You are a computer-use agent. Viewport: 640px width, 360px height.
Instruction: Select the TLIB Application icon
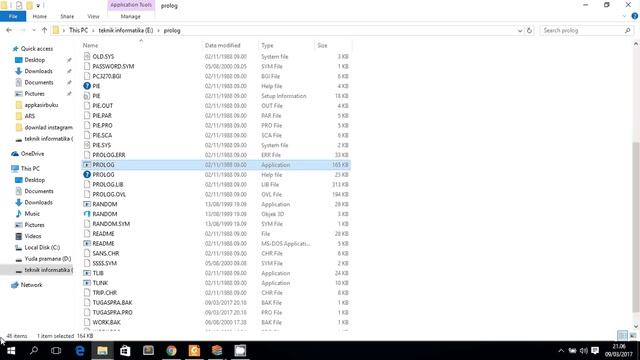pyautogui.click(x=87, y=273)
